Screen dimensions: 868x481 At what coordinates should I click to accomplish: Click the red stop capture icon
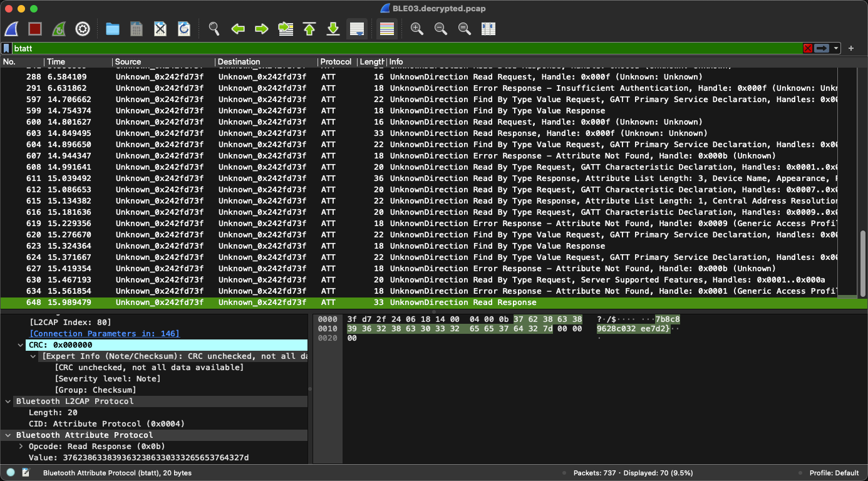(x=35, y=29)
